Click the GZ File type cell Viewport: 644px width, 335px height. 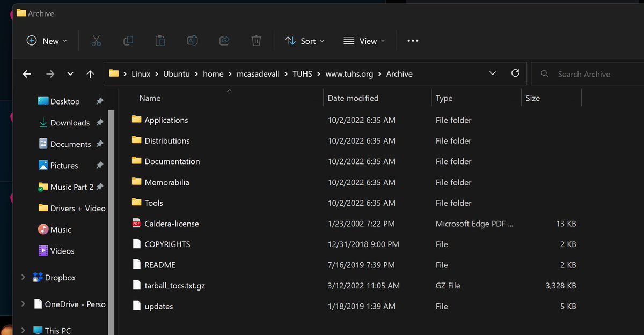(x=448, y=286)
